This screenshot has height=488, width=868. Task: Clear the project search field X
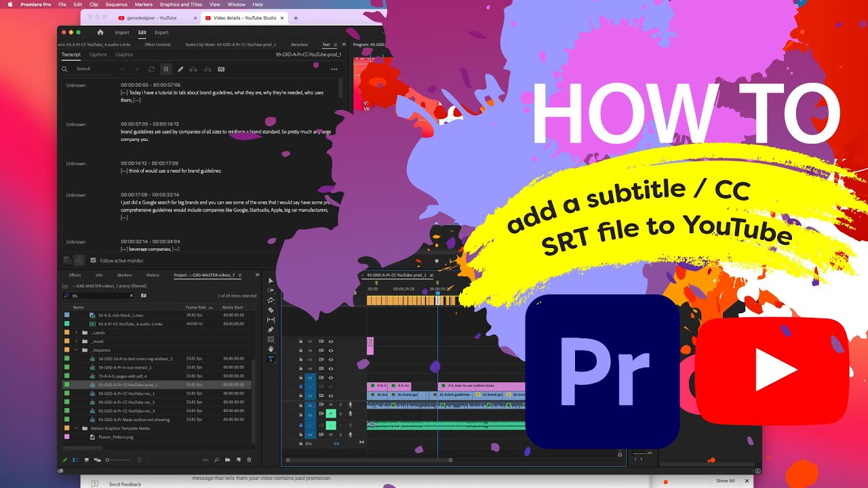[x=132, y=296]
